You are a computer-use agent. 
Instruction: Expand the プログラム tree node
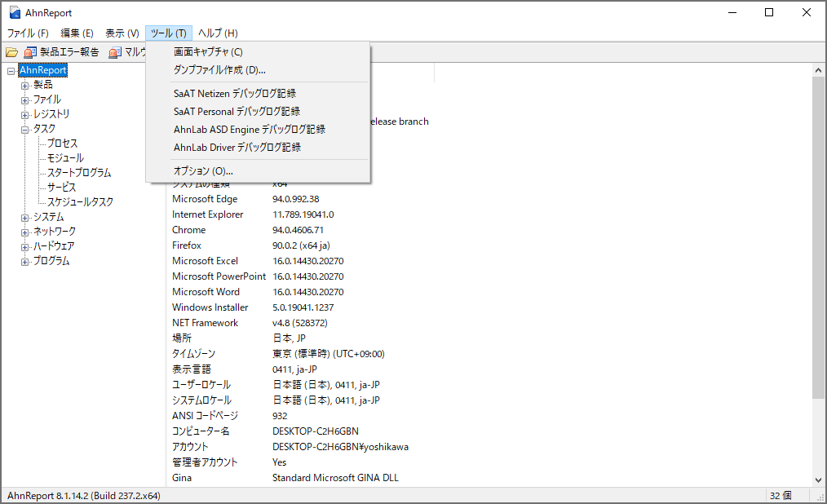(24, 262)
